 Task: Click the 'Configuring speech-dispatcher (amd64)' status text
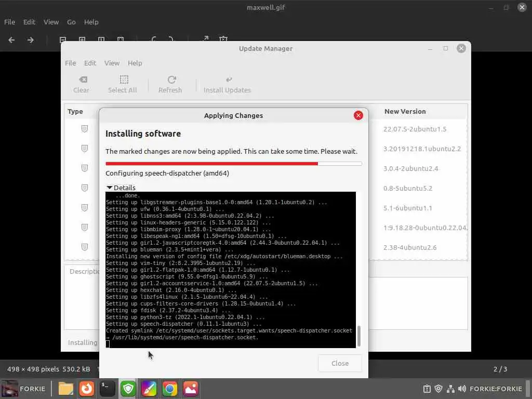[167, 174]
